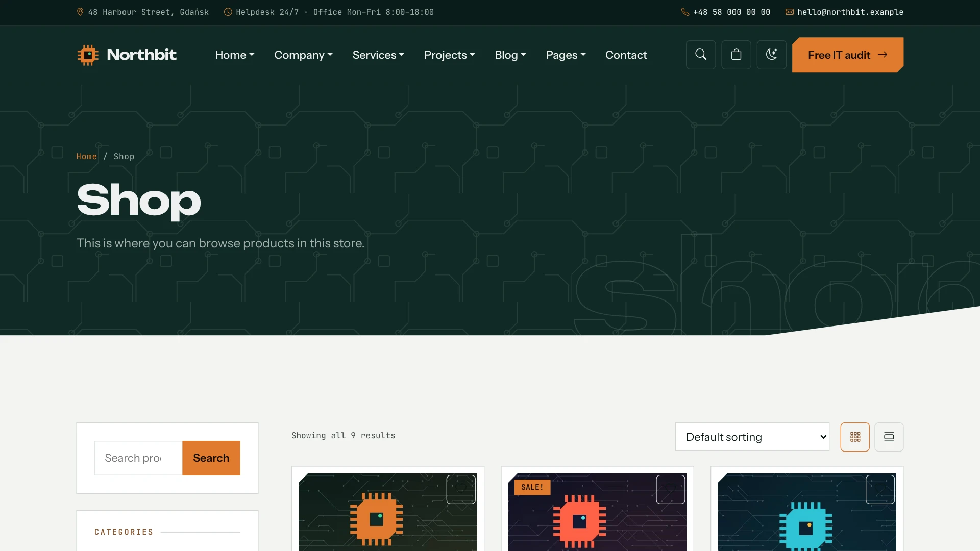Open the red chip product thumbnail

(x=597, y=512)
